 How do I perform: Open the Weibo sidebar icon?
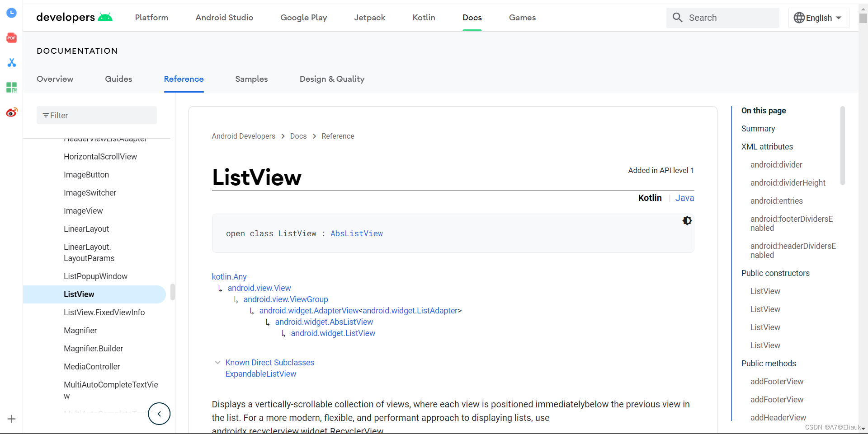pyautogui.click(x=11, y=112)
